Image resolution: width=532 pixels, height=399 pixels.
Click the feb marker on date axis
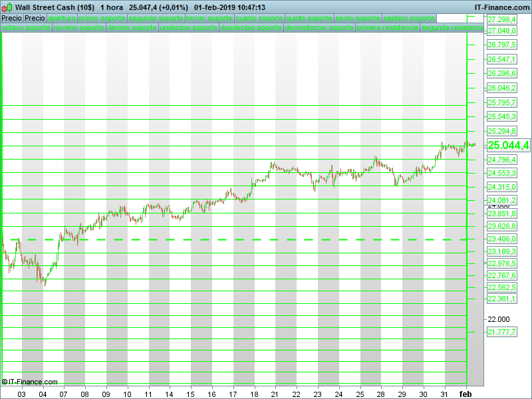click(x=465, y=394)
